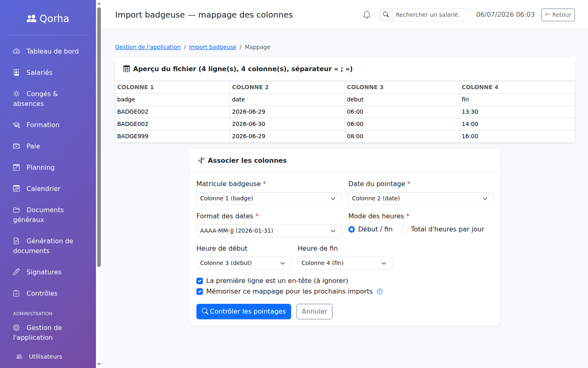Open the Contrôles page
The height and width of the screenshot is (368, 588).
tap(48, 293)
